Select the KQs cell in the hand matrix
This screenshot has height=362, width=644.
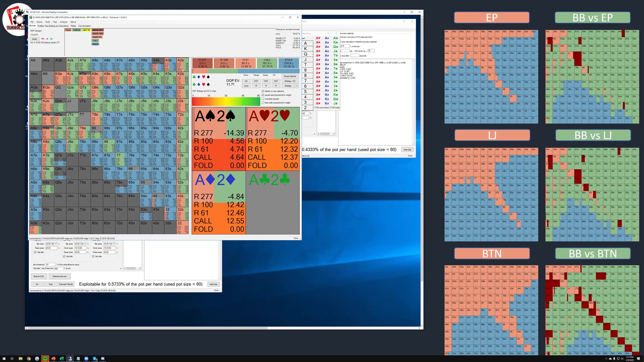click(x=60, y=78)
